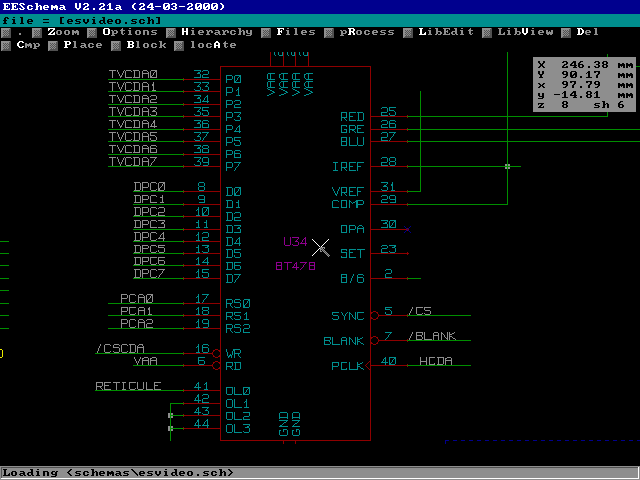
Task: Select the TVCDA0 net label
Action: tap(133, 74)
